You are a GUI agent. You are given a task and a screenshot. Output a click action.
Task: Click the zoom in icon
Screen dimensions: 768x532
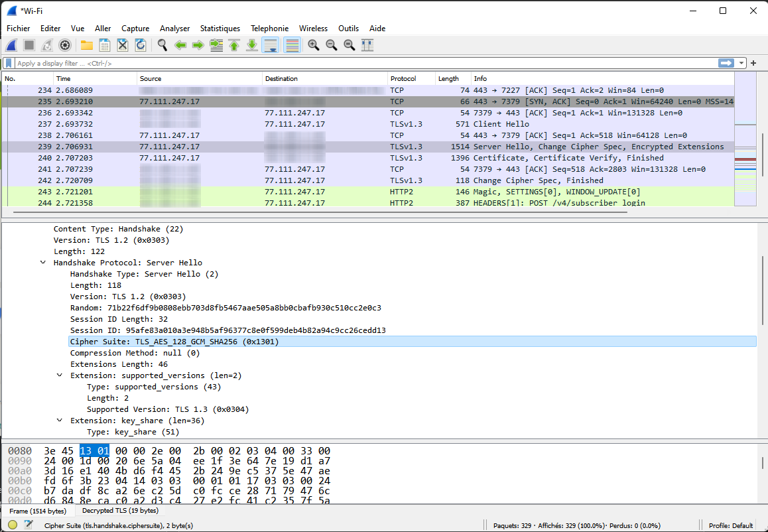314,46
